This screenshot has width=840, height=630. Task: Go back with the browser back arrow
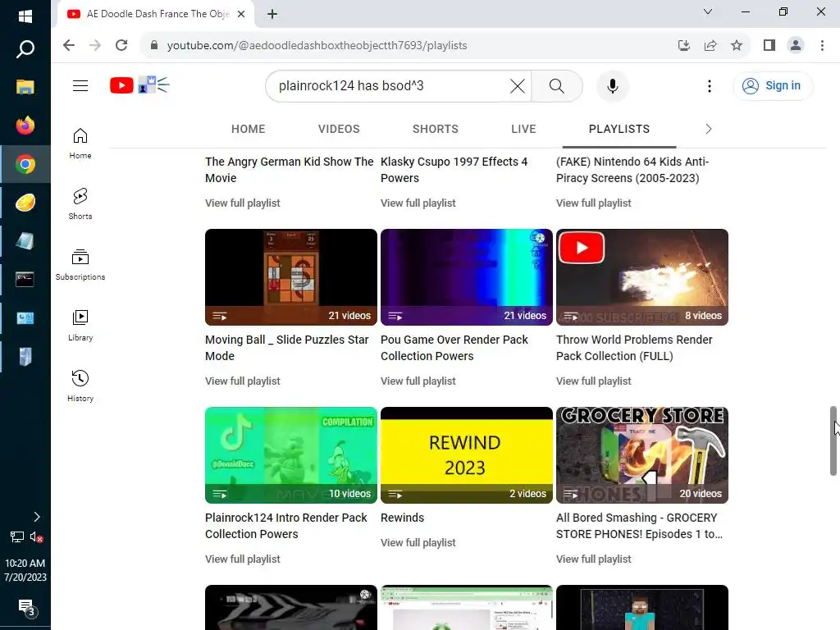[69, 45]
